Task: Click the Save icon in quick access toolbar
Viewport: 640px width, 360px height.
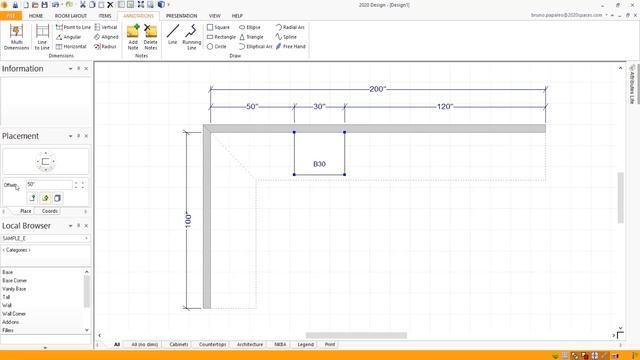Action: click(x=44, y=5)
